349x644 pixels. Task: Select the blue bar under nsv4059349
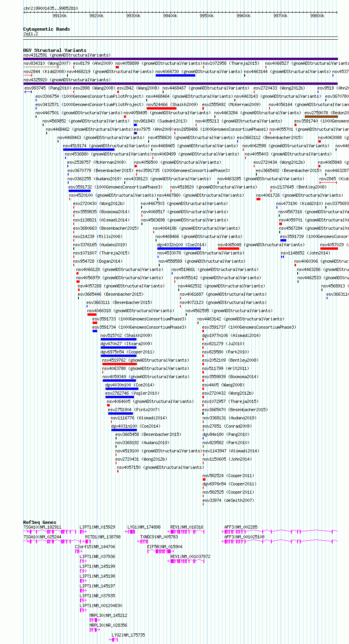tap(119, 380)
